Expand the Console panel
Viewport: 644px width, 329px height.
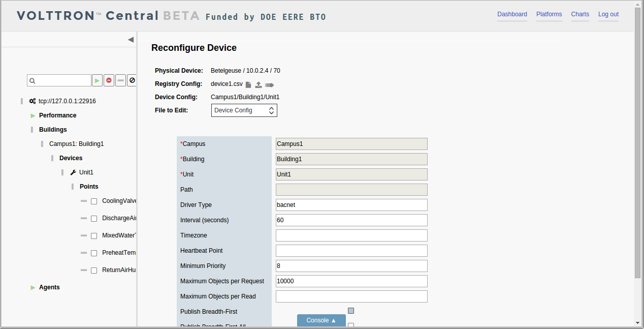pos(321,320)
